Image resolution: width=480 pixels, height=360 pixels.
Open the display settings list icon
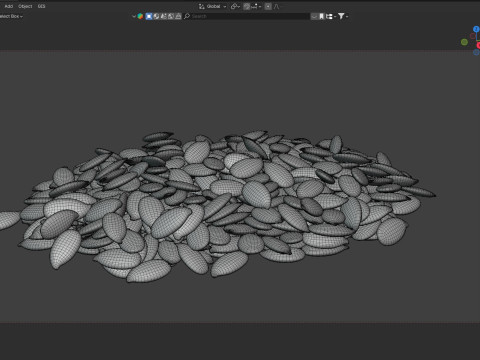point(331,16)
